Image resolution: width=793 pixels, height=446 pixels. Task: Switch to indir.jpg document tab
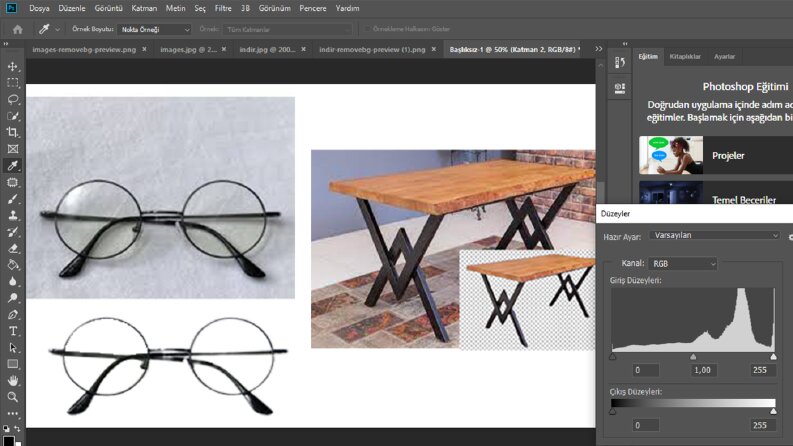point(267,50)
